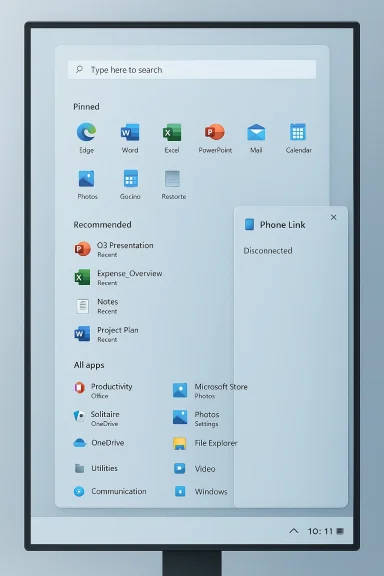384x576 pixels.
Task: Launch Solitaire from All apps
Action: pyautogui.click(x=97, y=418)
